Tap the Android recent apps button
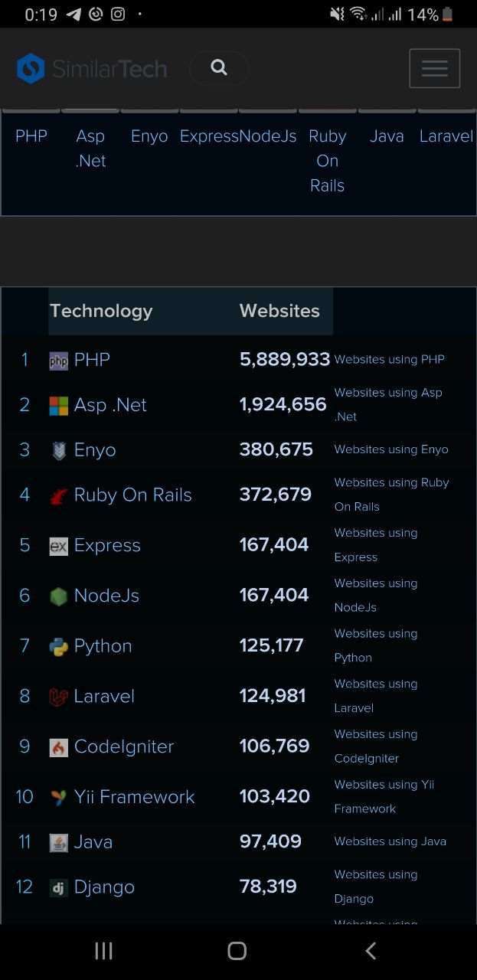This screenshot has width=477, height=980. point(103,951)
